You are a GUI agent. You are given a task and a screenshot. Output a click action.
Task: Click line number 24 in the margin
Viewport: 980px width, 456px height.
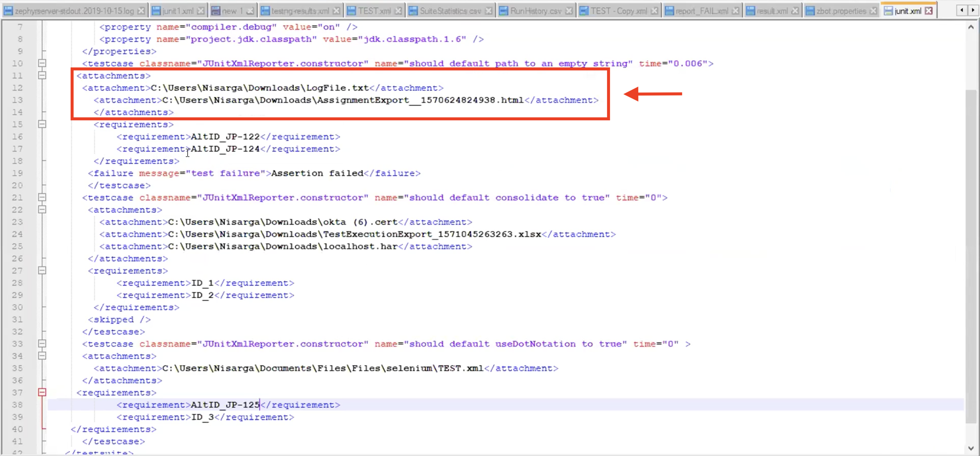point(18,234)
